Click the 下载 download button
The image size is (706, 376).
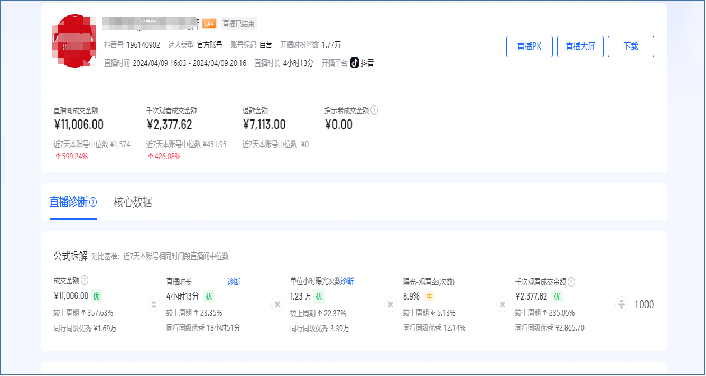[x=631, y=46]
